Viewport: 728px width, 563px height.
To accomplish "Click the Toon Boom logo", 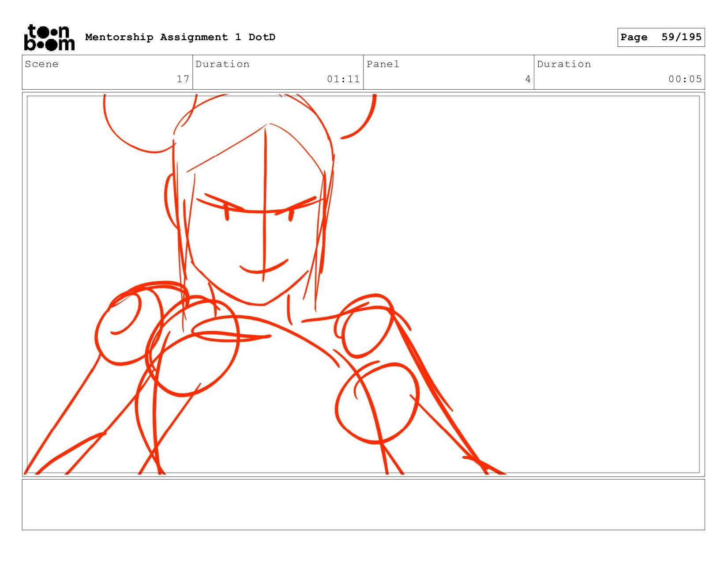I will (49, 38).
